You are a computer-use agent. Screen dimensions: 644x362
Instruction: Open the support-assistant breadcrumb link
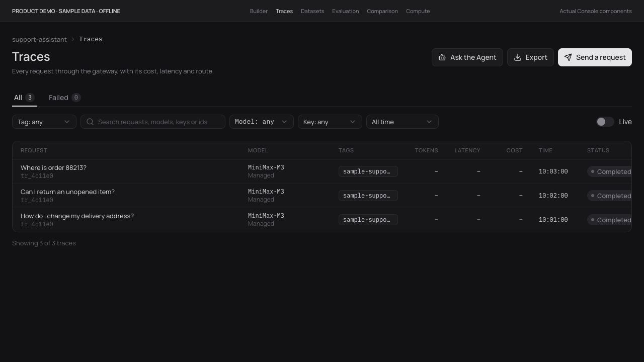pos(39,39)
